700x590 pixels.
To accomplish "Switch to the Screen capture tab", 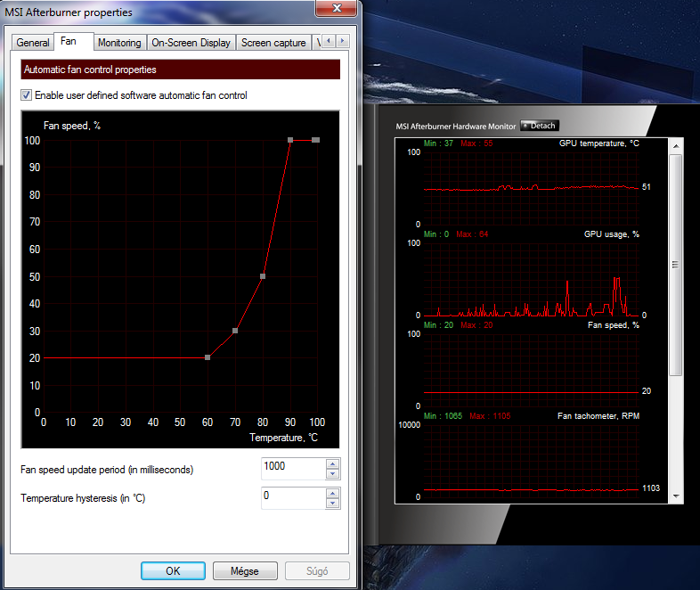I will (273, 43).
